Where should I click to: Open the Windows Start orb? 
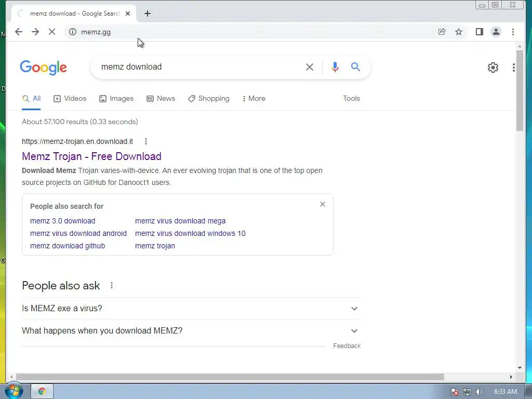(14, 391)
